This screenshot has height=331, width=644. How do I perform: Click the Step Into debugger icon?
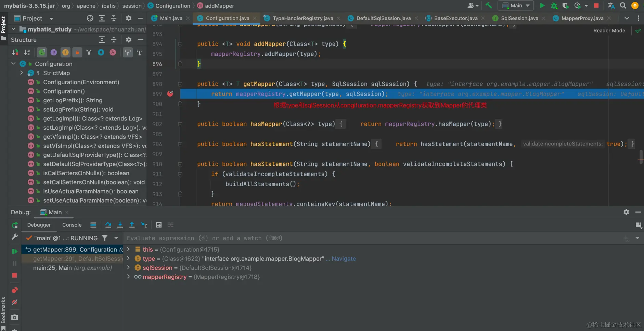click(120, 225)
